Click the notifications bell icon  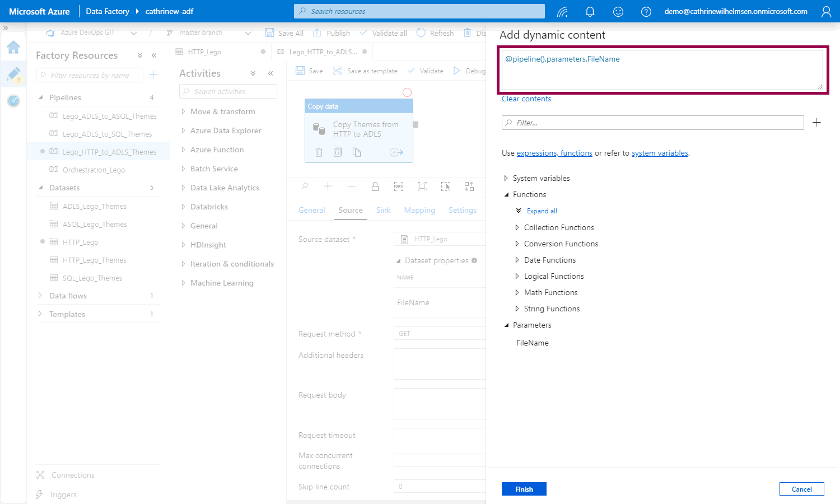[590, 12]
